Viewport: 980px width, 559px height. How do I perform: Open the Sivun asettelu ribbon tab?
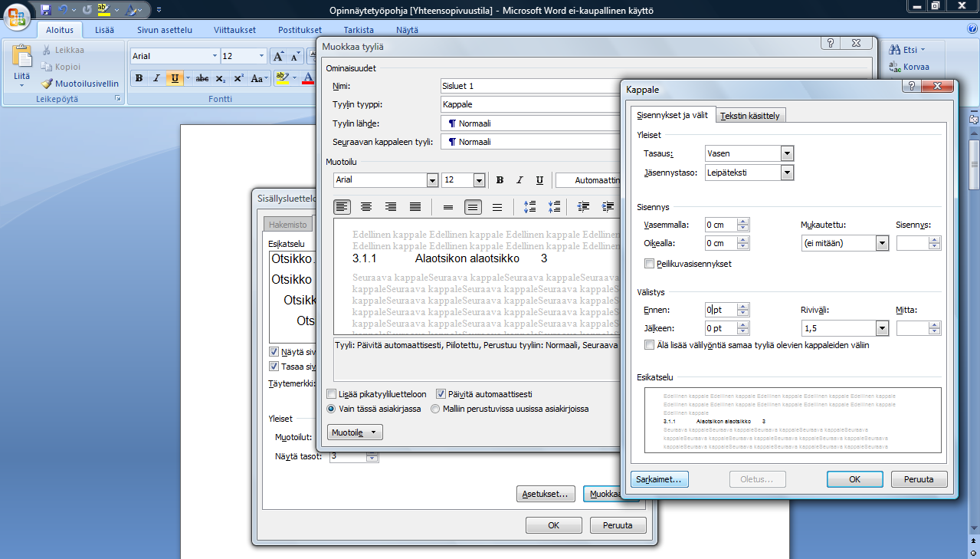pos(165,30)
